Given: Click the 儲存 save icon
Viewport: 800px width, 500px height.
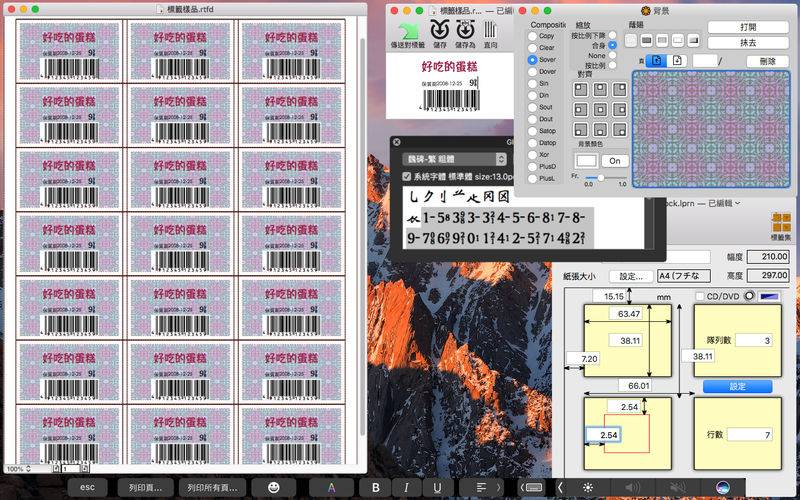Looking at the screenshot, I should [x=440, y=31].
